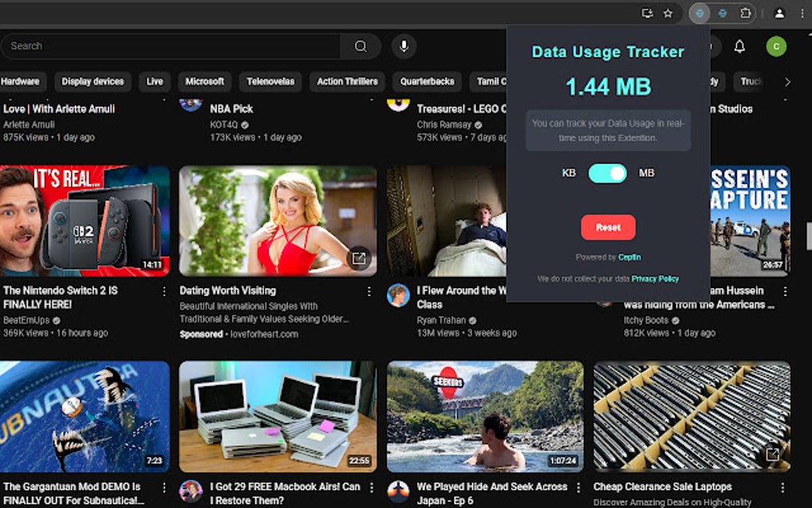
Task: Open the browser Extensions puzzle piece icon
Action: 746,13
